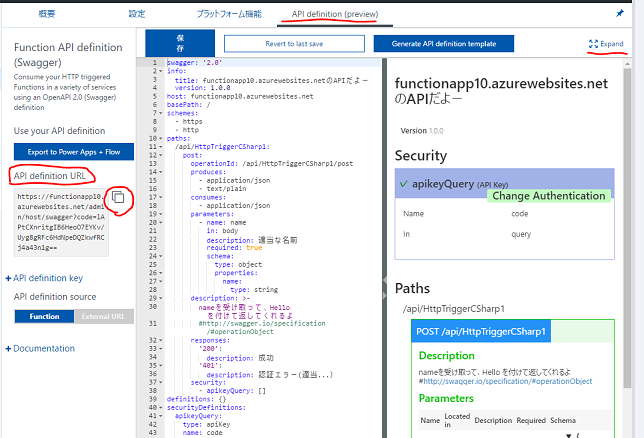Click the Security heading in preview
This screenshot has width=644, height=438.
tap(421, 156)
